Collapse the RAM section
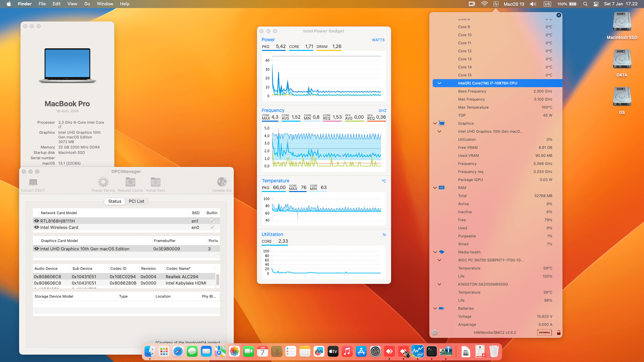Screen dimensions: 644x362 (435, 188)
